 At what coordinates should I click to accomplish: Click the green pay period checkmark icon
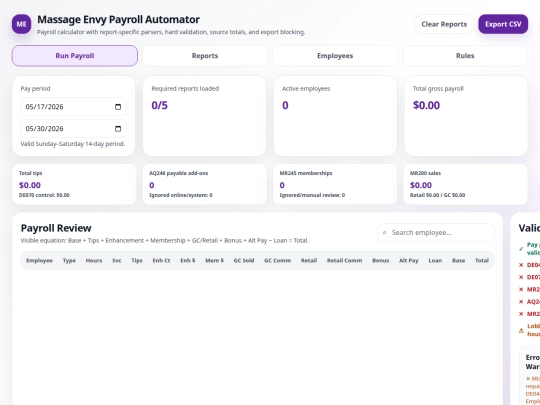(521, 249)
